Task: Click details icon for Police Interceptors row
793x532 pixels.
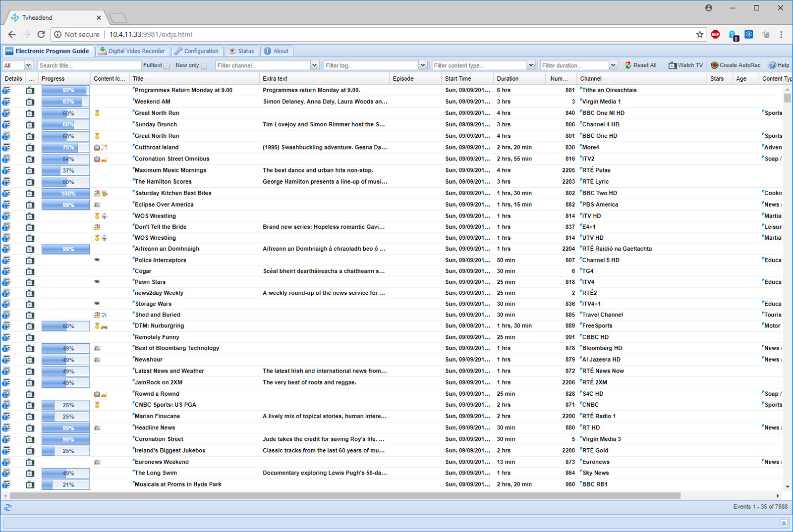Action: [6, 260]
